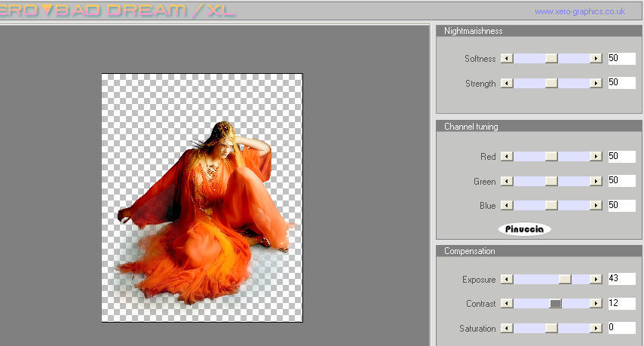Click the Exposure slider thumb
644x346 pixels.
(x=565, y=279)
